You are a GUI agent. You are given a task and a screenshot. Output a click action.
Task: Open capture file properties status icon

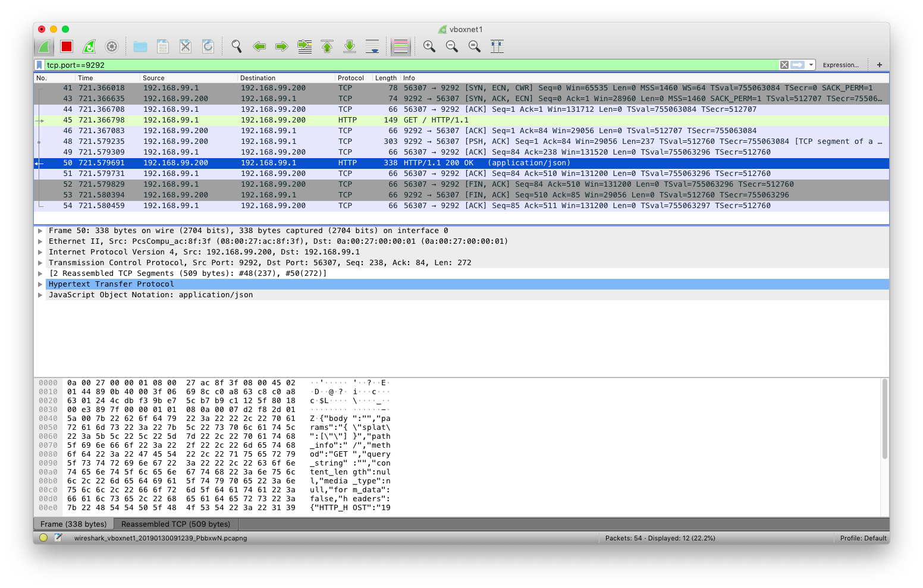tap(58, 537)
